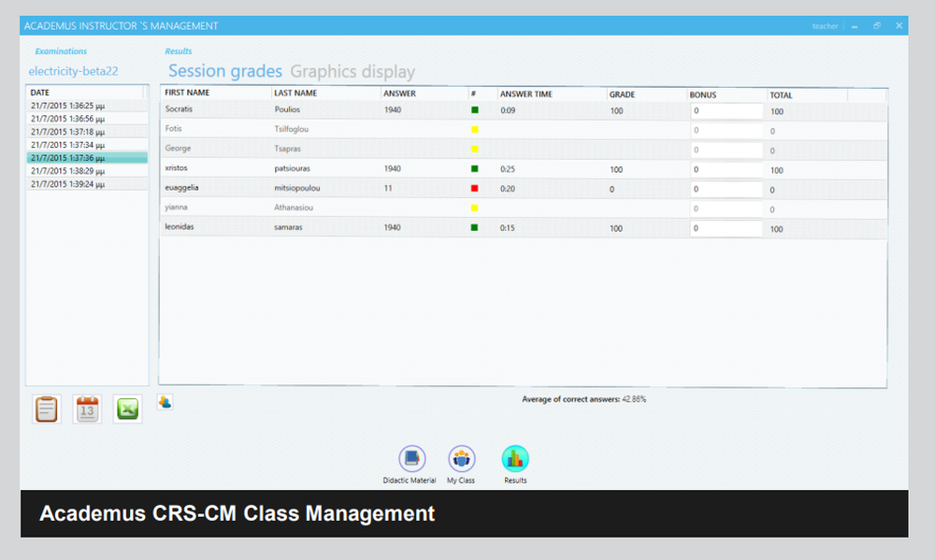Sort by DATE column header
Screen dimensions: 935x560
click(x=40, y=93)
